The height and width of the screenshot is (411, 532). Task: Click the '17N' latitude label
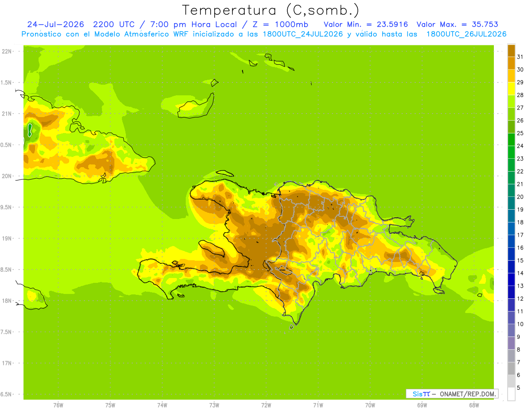point(7,363)
